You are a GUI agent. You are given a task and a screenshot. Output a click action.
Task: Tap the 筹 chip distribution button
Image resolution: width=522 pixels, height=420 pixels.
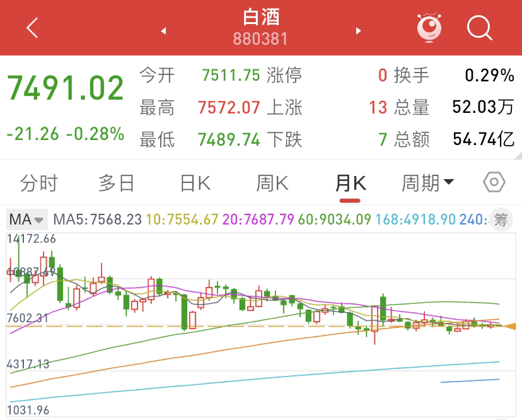(x=501, y=219)
